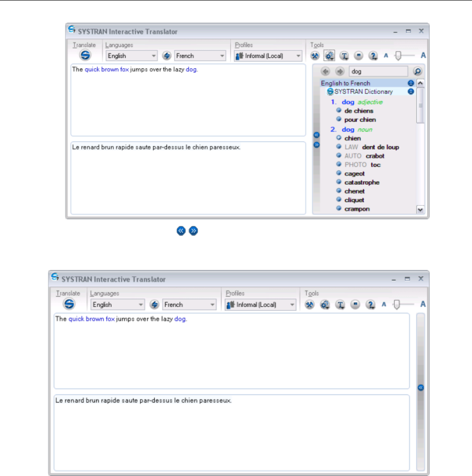The width and height of the screenshot is (472, 476).
Task: Select the 'crampon' entry
Action: coord(357,209)
